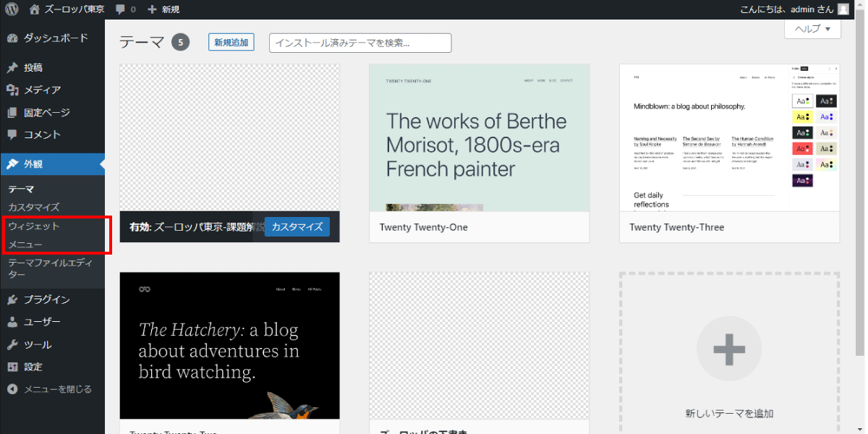This screenshot has width=868, height=434.
Task: Visit the site via home icon
Action: pos(35,9)
